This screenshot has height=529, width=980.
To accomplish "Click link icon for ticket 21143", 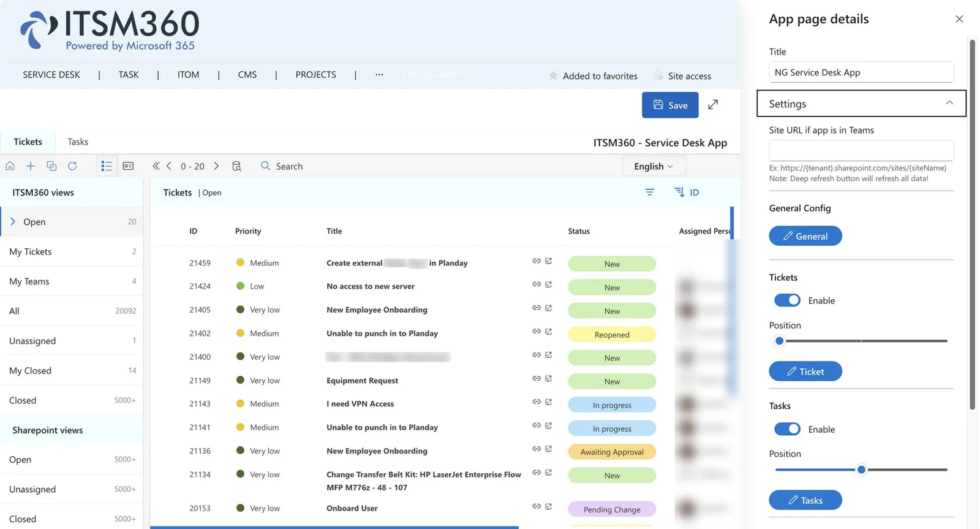I will (x=537, y=402).
